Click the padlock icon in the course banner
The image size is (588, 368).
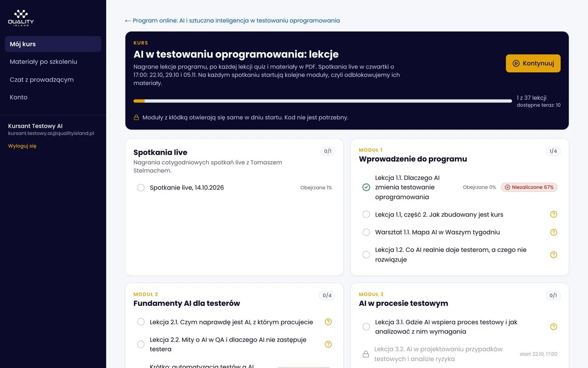pos(136,117)
